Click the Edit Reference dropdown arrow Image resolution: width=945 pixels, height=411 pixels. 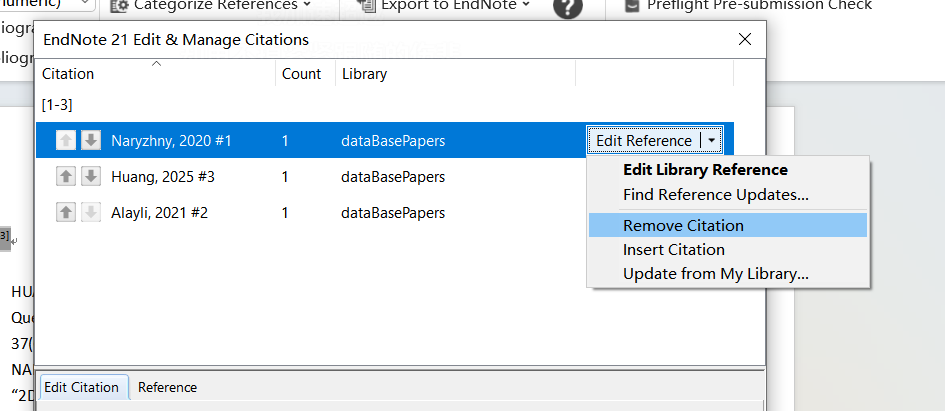point(711,141)
